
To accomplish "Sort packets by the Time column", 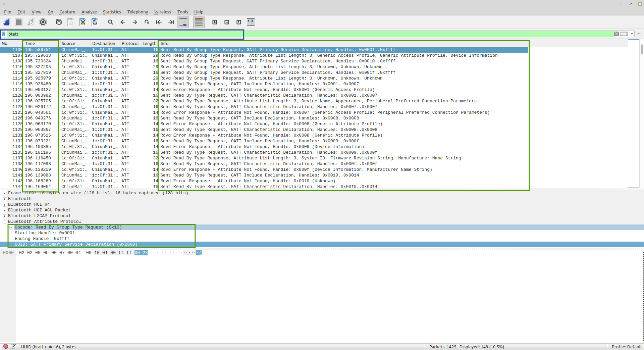I will pyautogui.click(x=41, y=44).
